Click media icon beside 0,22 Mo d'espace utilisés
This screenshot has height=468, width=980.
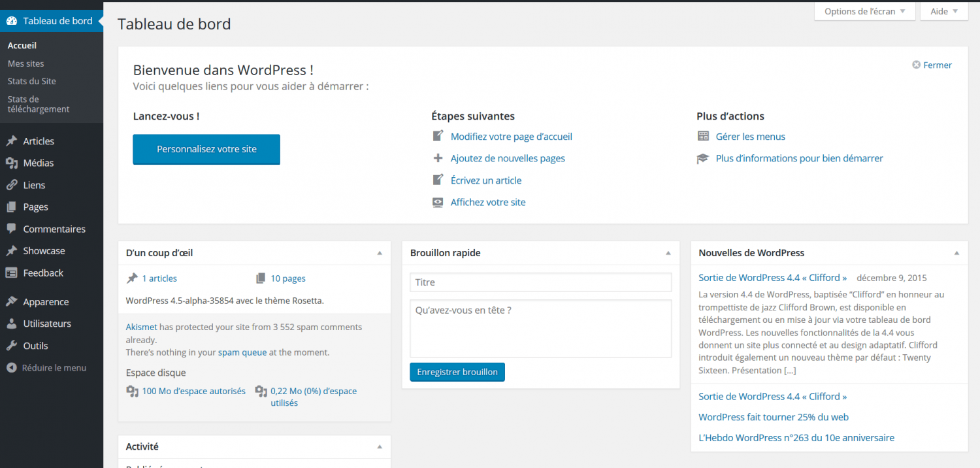pos(261,392)
